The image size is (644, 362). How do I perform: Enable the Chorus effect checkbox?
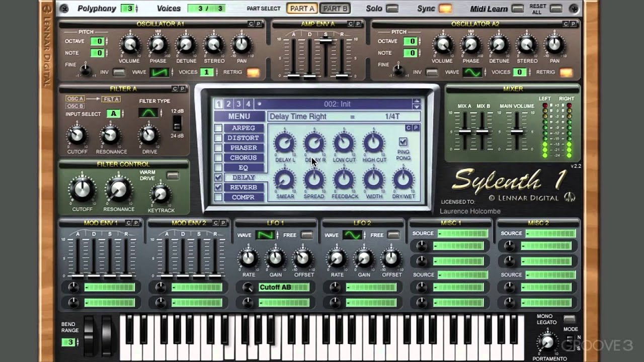coord(218,157)
